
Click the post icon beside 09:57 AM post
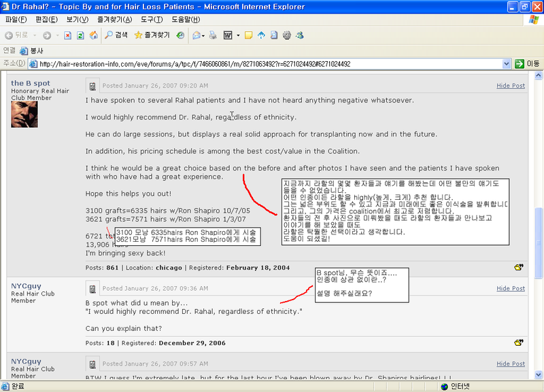coord(92,364)
